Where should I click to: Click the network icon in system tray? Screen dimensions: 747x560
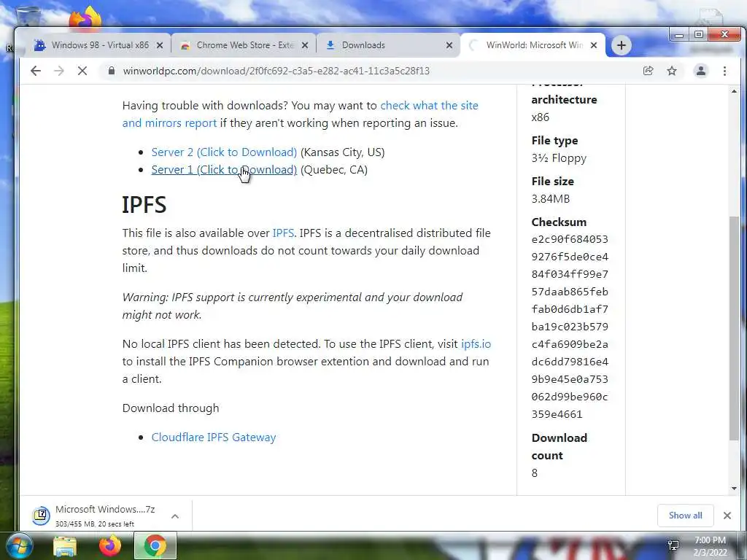coord(673,545)
